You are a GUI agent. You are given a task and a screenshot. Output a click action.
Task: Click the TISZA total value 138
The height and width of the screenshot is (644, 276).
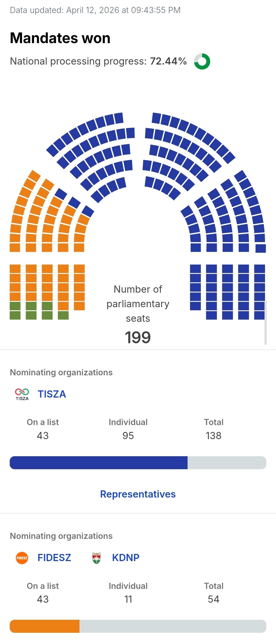213,436
